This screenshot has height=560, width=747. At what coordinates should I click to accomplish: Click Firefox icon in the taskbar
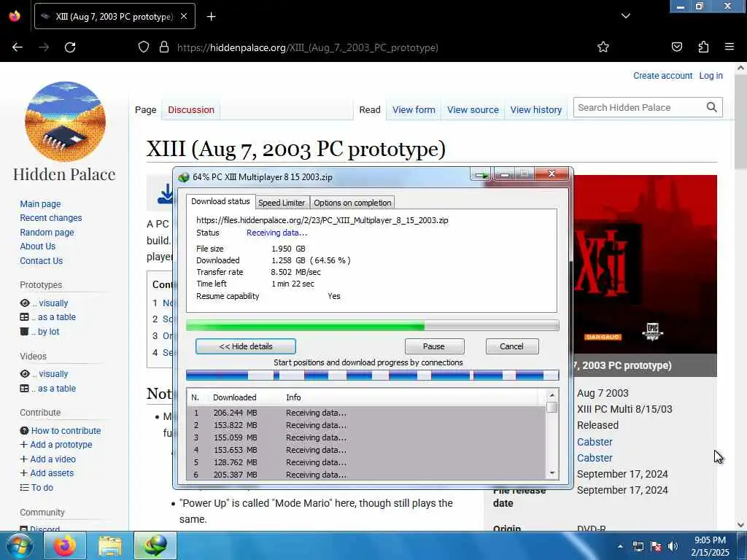(65, 545)
